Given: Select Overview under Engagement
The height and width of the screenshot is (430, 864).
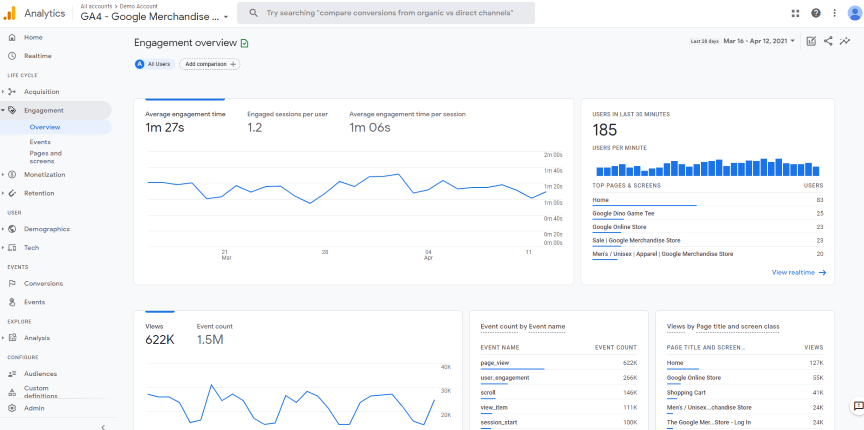Looking at the screenshot, I should pos(45,127).
